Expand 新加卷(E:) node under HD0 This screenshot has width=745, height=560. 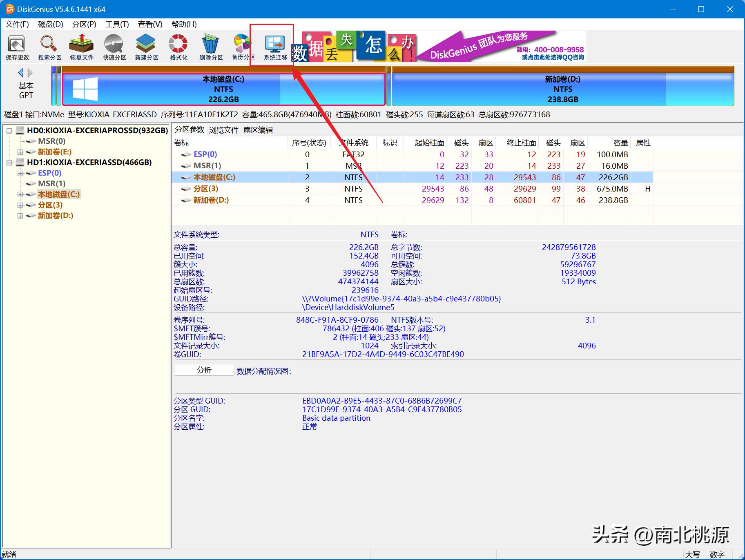pos(20,152)
